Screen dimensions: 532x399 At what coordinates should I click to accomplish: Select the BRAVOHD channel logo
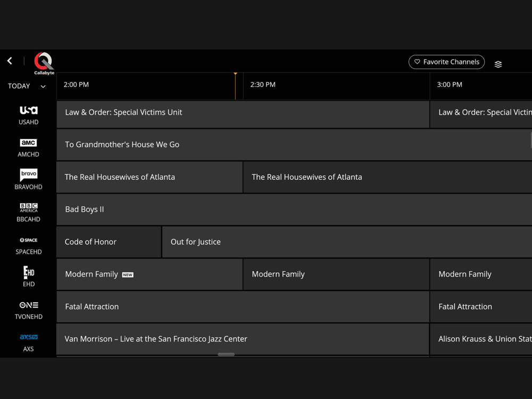(x=29, y=174)
